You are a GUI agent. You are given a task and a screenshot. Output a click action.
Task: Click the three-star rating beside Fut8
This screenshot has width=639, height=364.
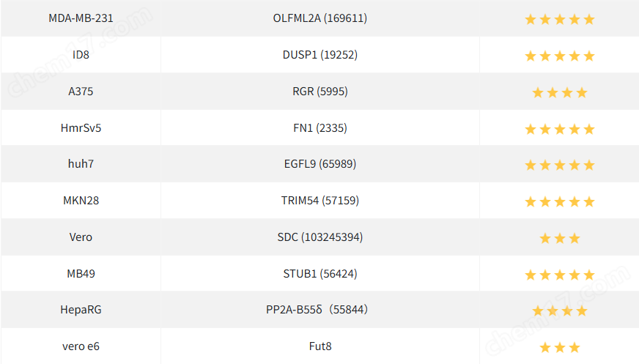pos(559,347)
